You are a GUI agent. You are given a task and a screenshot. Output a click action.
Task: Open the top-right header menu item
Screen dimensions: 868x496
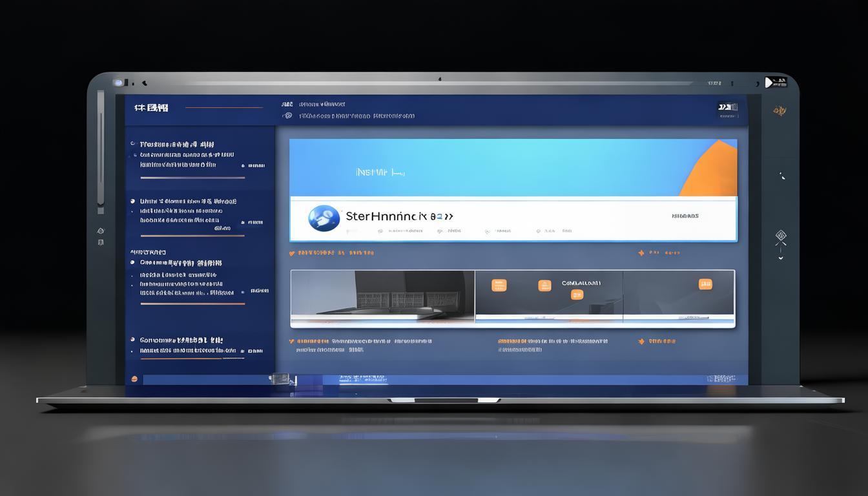[x=728, y=107]
